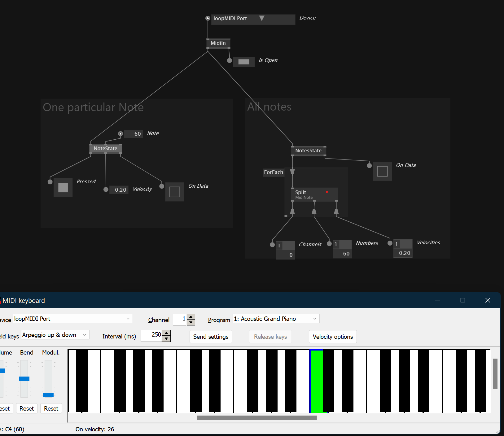This screenshot has width=504, height=436.
Task: Toggle the Pressed indicator box
Action: [63, 187]
